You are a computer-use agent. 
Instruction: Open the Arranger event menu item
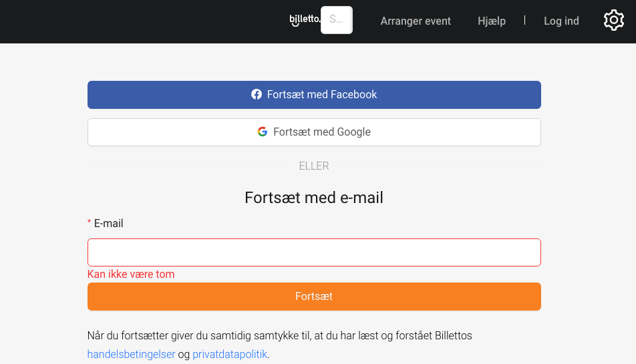point(416,21)
